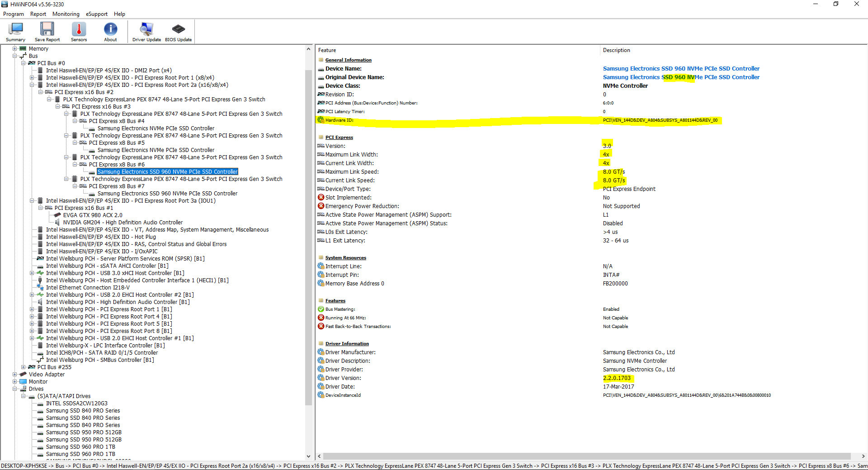The height and width of the screenshot is (470, 868).
Task: Click the USB 3.0 xHCI Host Controller icon
Action: [40, 273]
